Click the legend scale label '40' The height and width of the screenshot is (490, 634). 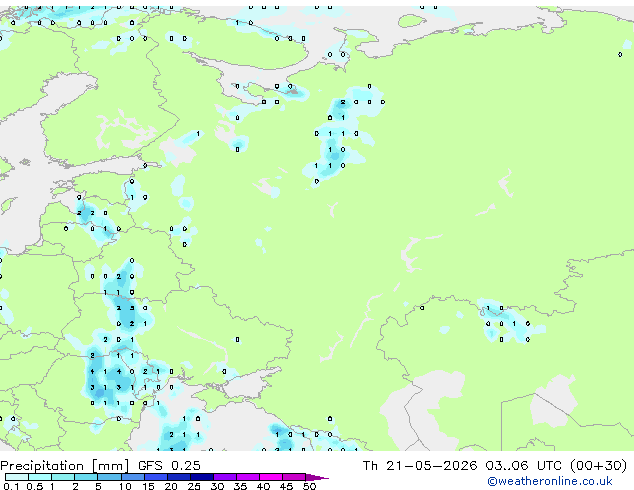[x=263, y=486]
